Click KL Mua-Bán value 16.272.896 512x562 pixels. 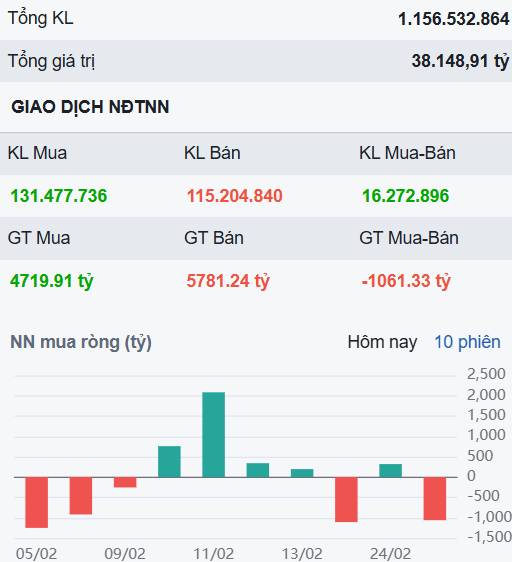coord(406,196)
